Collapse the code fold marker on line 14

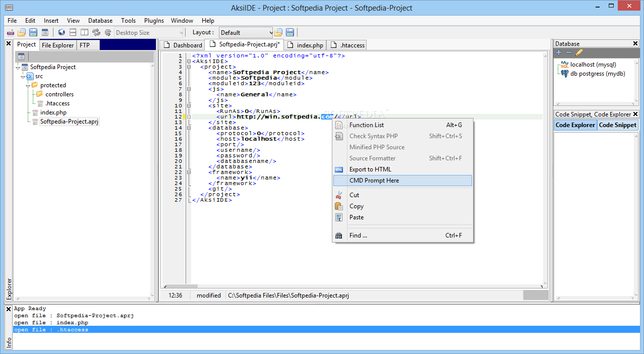pyautogui.click(x=189, y=128)
